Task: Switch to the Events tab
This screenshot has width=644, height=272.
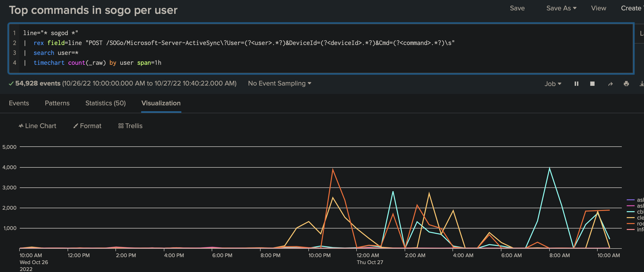Action: coord(19,103)
